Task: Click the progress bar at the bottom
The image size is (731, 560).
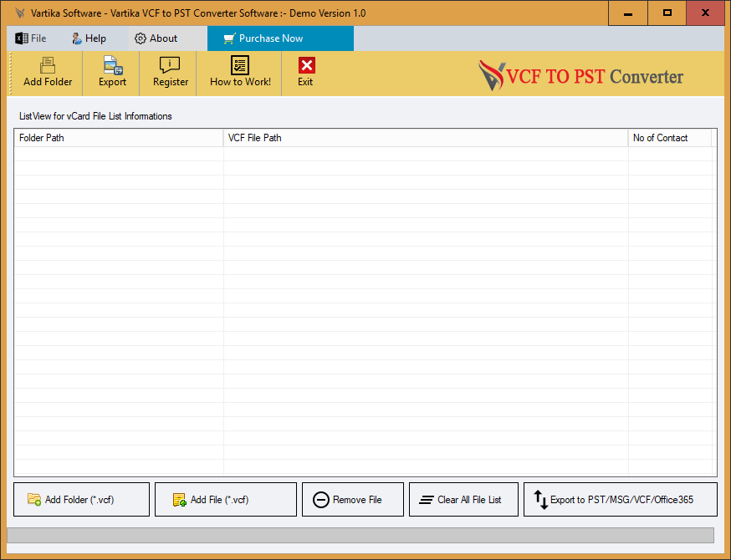Action: pyautogui.click(x=360, y=535)
